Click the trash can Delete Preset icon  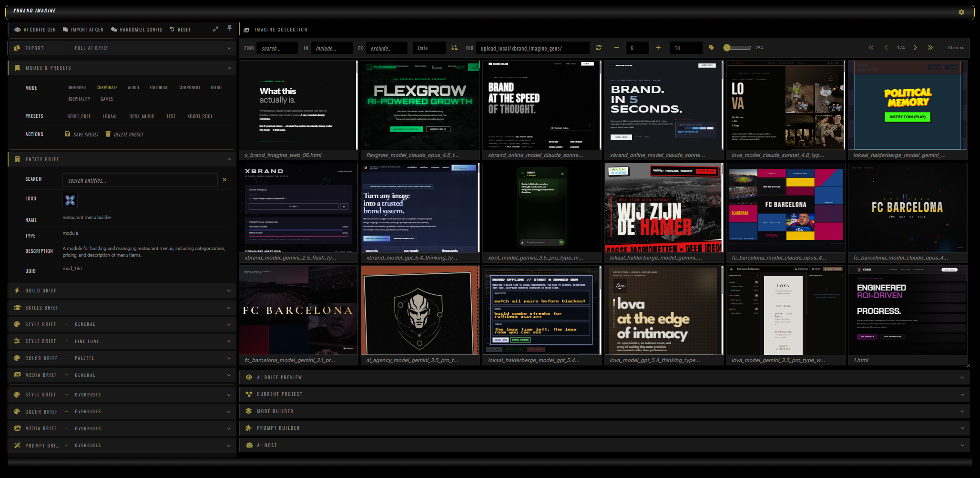(x=108, y=134)
